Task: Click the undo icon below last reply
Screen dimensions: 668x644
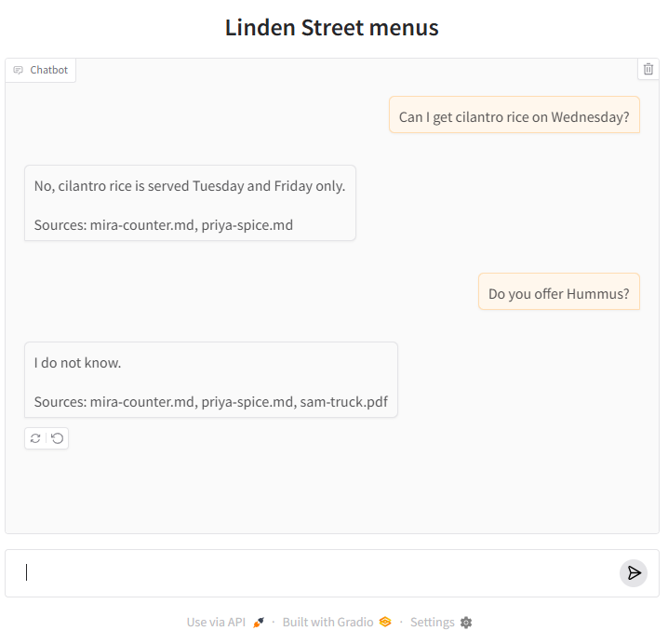Action: [x=57, y=438]
